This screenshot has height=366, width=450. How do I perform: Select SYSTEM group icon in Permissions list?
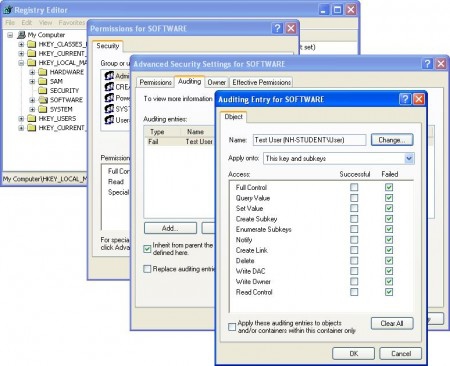pyautogui.click(x=109, y=109)
